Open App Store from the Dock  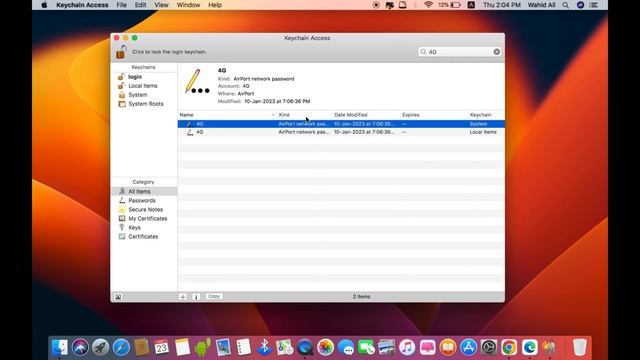[468, 347]
